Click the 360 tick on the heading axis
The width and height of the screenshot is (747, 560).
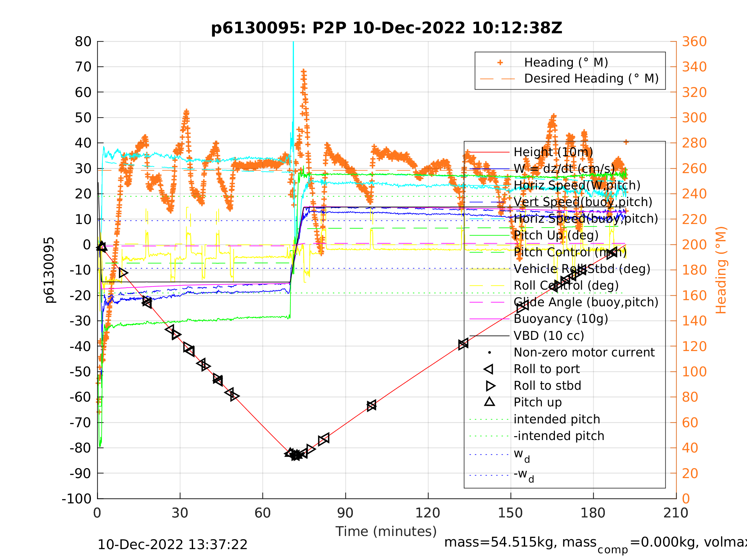(694, 42)
